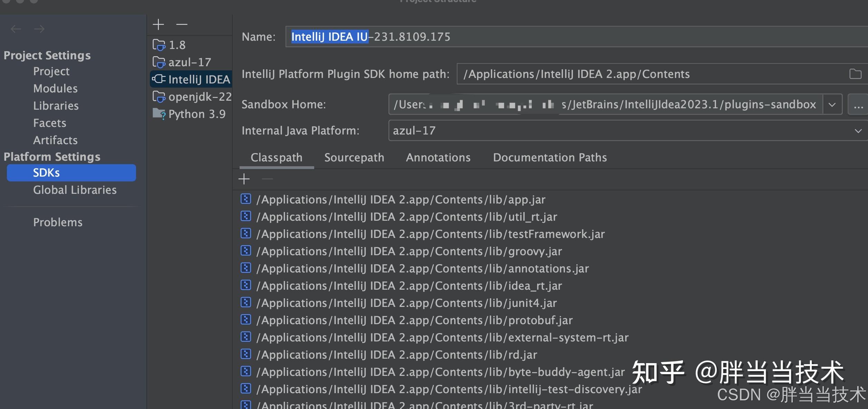Open the Problems page
Viewport: 868px width, 409px height.
click(58, 222)
